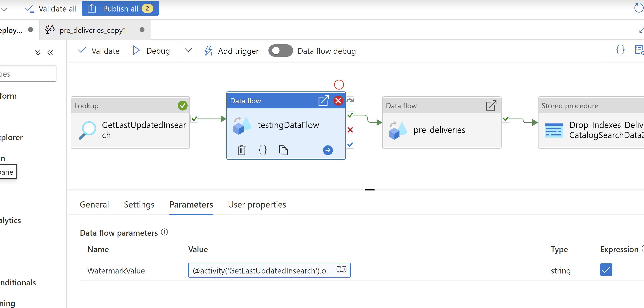Click the green success check on Lookup activity
Screen dimensions: 644x308
click(182, 106)
